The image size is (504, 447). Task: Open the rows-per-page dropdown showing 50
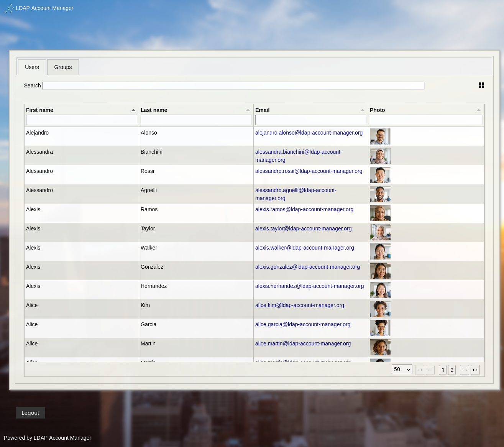pos(402,370)
